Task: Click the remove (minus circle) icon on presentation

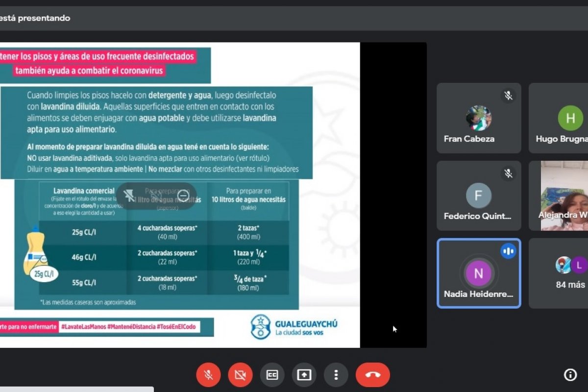Action: click(x=183, y=196)
